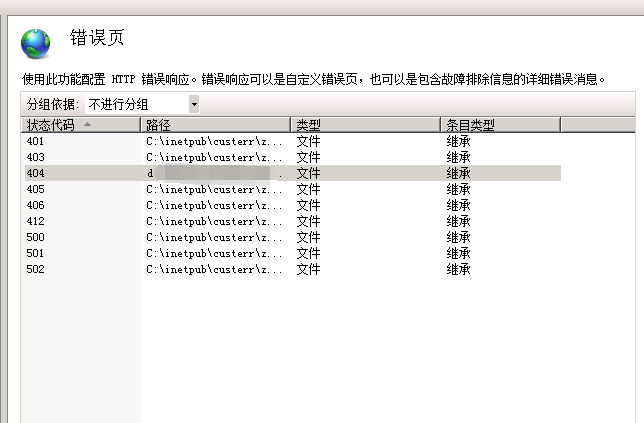The image size is (644, 423).
Task: Click the path of the 401 entry
Action: 214,141
